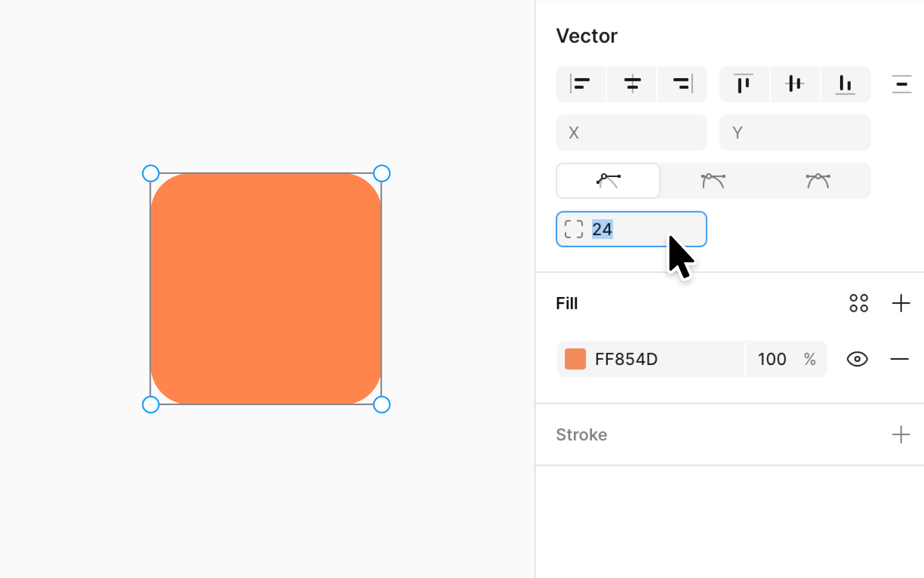Click the Y position input field

(795, 133)
